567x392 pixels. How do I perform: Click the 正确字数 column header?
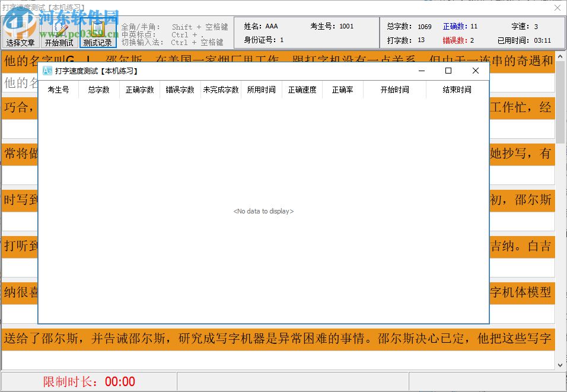pos(139,90)
